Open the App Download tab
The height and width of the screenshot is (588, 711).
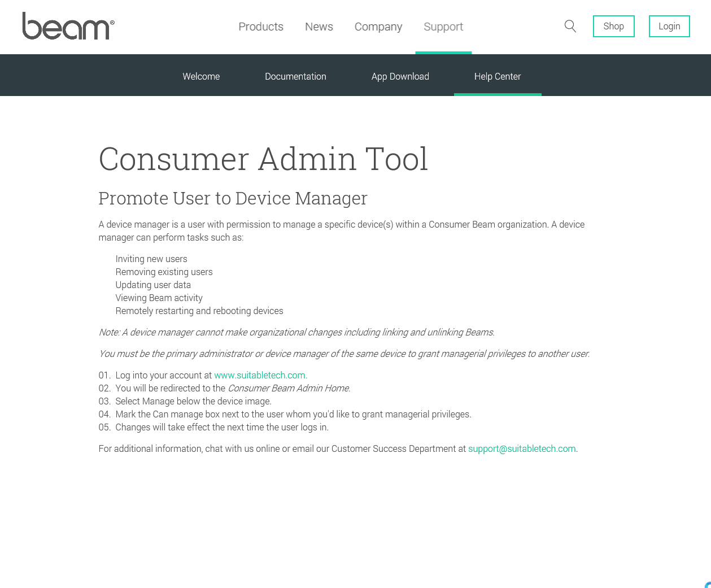(x=400, y=76)
